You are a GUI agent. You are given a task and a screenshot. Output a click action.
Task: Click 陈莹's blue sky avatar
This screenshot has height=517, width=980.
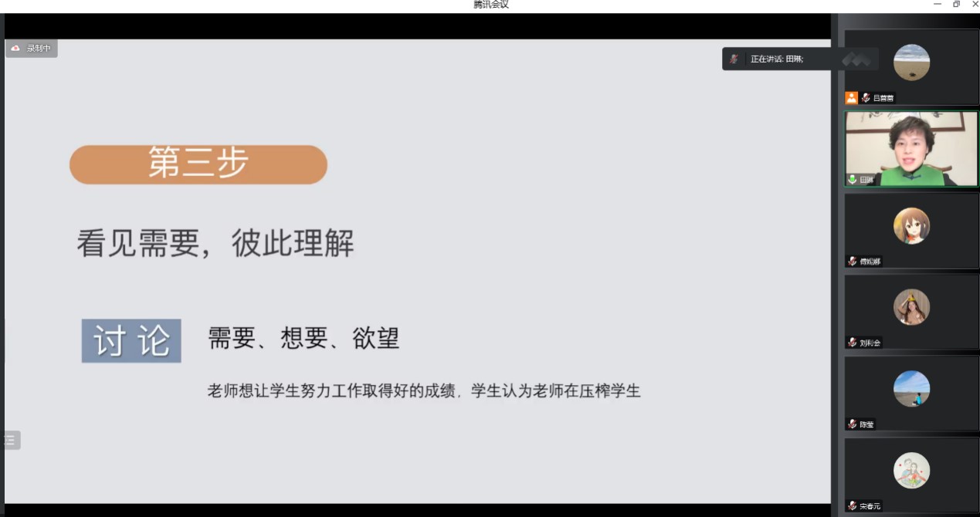[911, 389]
